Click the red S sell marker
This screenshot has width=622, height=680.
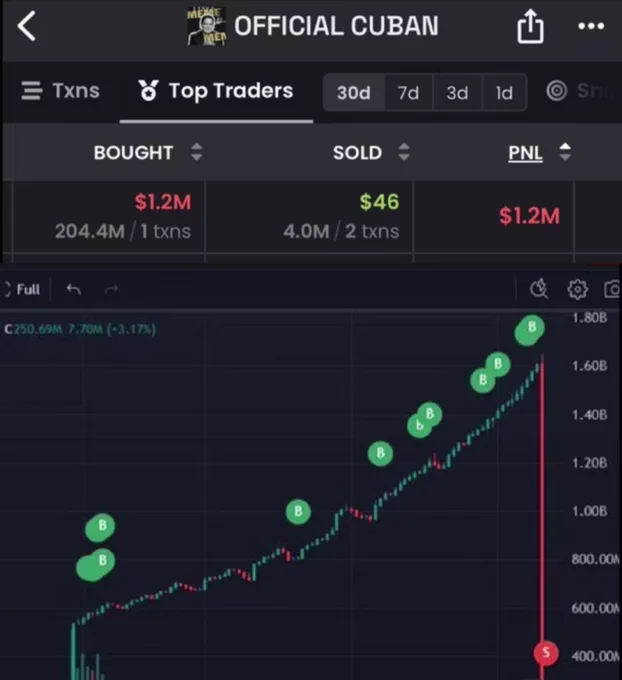click(546, 652)
